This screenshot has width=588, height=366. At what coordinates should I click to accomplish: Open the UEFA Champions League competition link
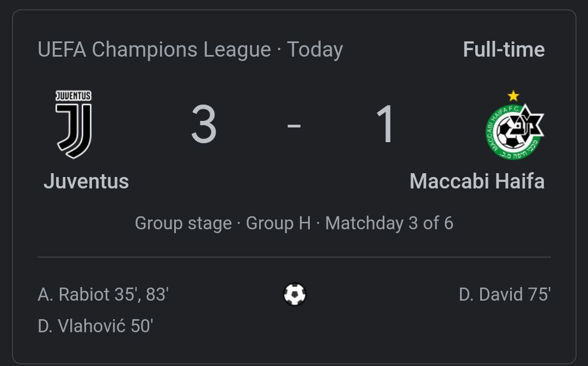[154, 50]
